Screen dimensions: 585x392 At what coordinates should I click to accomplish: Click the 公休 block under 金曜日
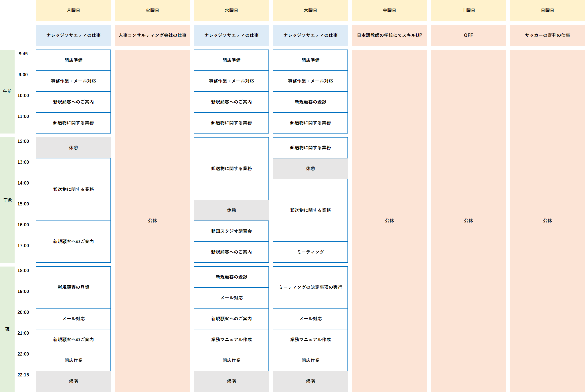coord(389,221)
